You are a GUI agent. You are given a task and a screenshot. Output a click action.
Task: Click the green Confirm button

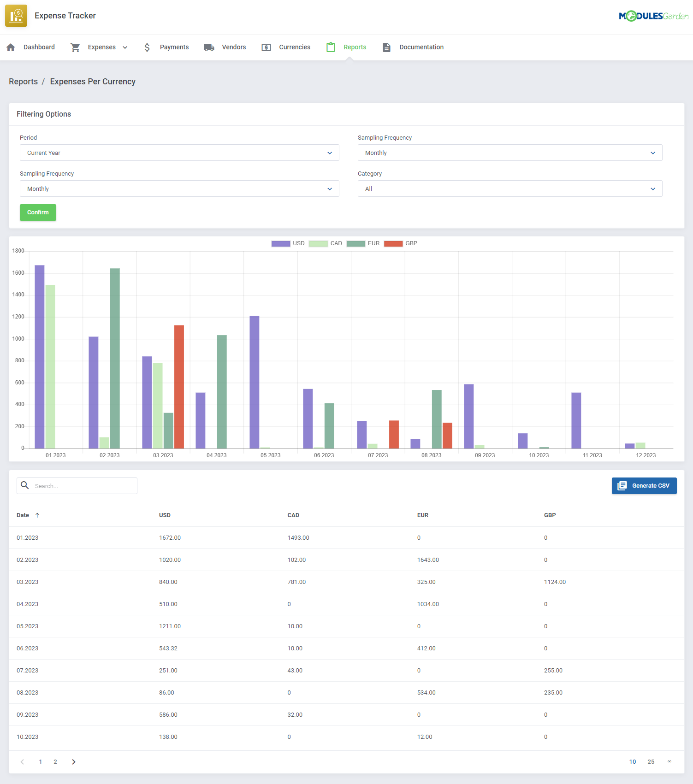(38, 212)
